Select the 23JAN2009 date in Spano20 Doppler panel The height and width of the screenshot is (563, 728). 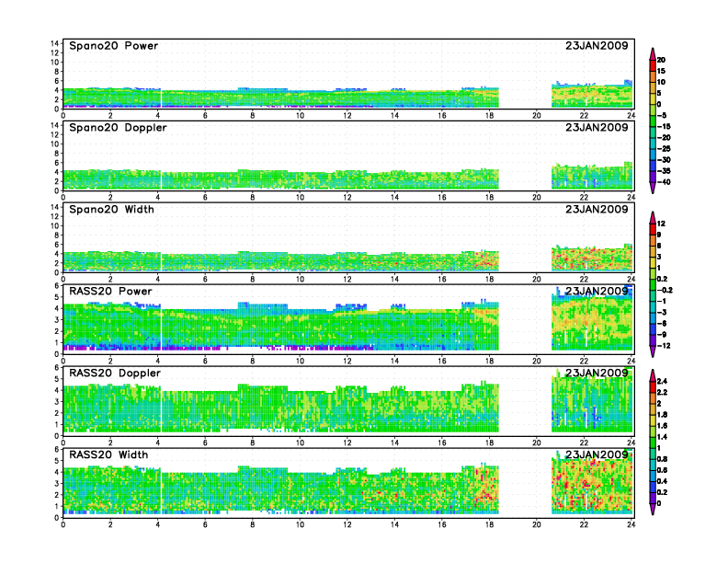pyautogui.click(x=597, y=127)
